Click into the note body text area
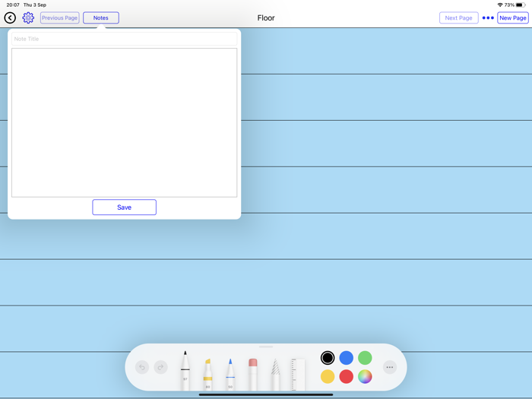This screenshot has height=399, width=532. pos(124,122)
